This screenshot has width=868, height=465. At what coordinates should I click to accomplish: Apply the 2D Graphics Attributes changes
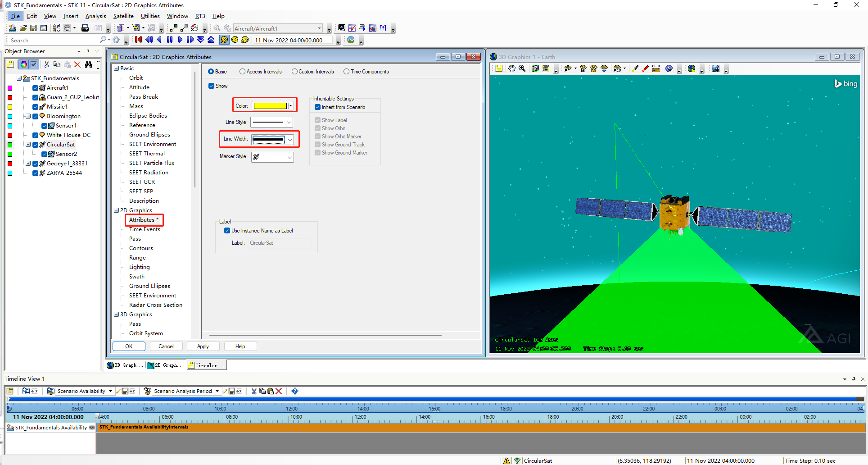point(203,346)
